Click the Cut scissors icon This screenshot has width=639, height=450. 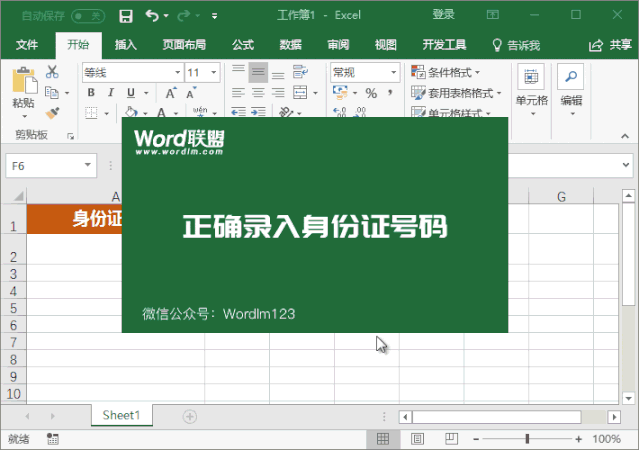click(52, 72)
